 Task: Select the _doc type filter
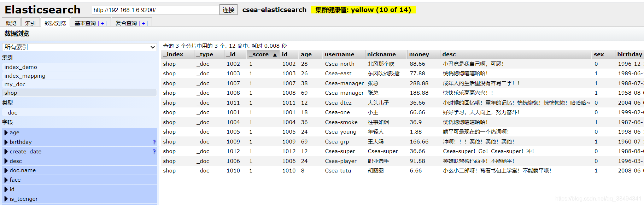[80, 113]
